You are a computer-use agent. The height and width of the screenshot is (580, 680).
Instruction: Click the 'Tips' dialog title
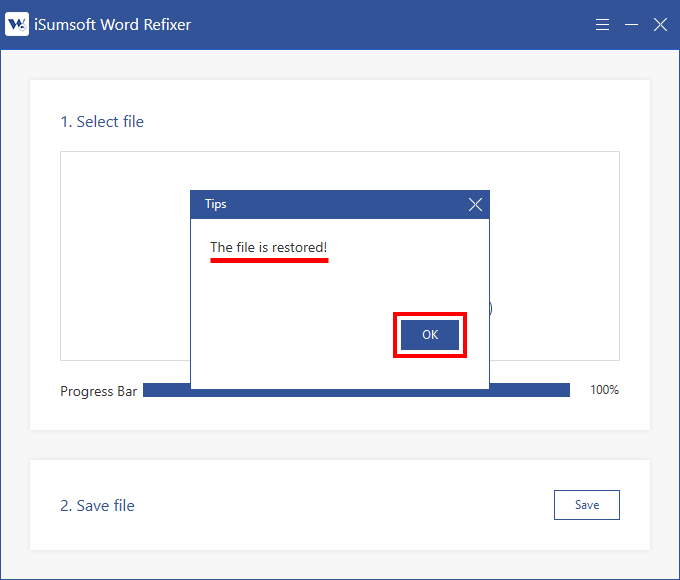pyautogui.click(x=216, y=204)
